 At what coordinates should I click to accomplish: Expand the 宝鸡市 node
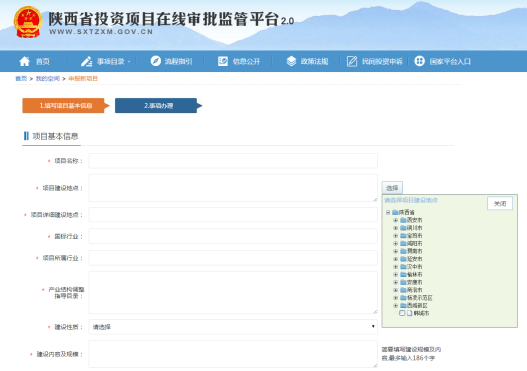pos(396,236)
